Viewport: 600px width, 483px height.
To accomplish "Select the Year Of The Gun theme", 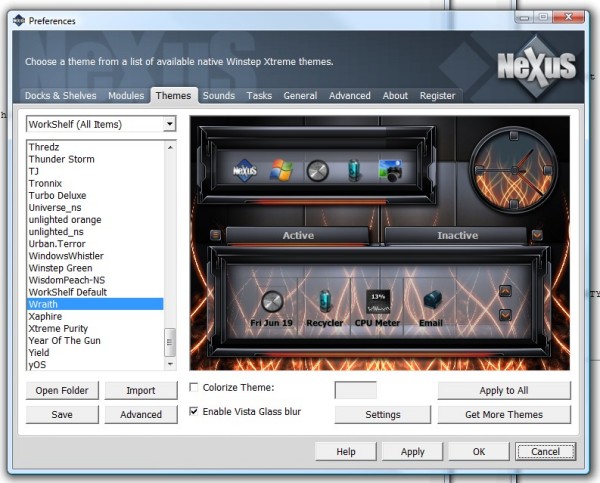I will coord(95,341).
